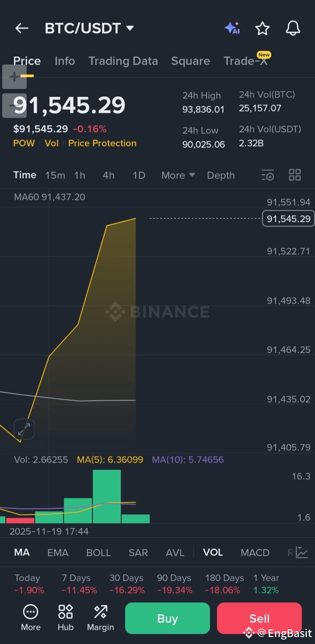Toggle MACD indicator
This screenshot has width=315, height=644.
point(255,553)
